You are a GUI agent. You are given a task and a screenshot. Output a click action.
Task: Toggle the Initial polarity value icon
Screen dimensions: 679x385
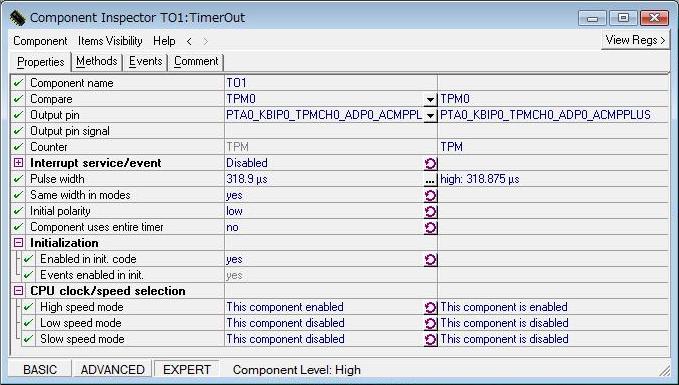(x=430, y=211)
